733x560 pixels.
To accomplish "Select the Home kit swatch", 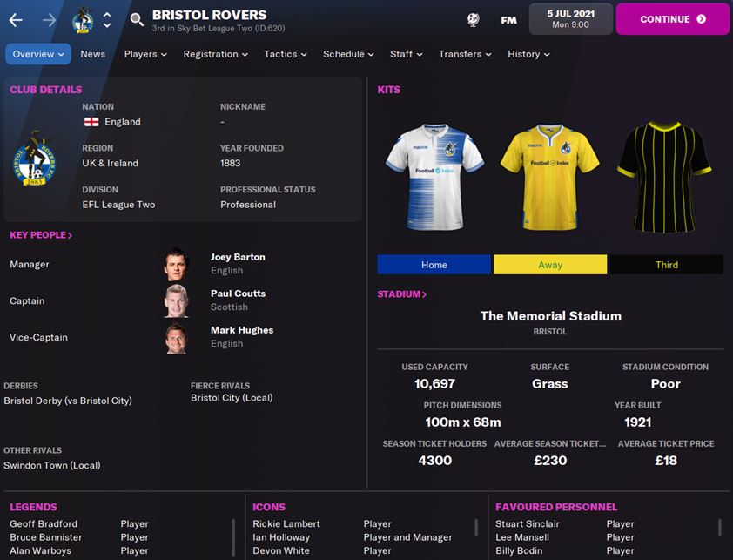I will (x=434, y=265).
